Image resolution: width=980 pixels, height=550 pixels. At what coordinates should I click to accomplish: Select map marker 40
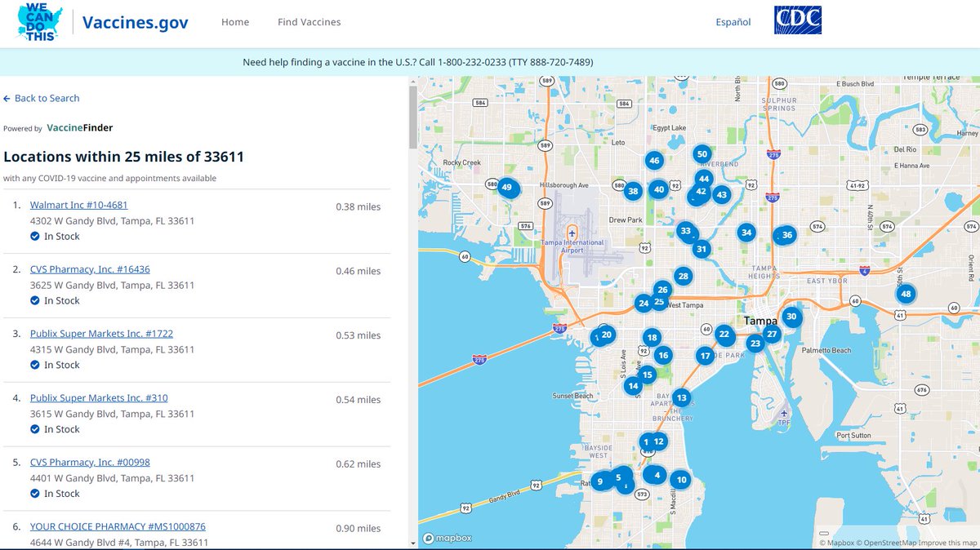point(659,189)
